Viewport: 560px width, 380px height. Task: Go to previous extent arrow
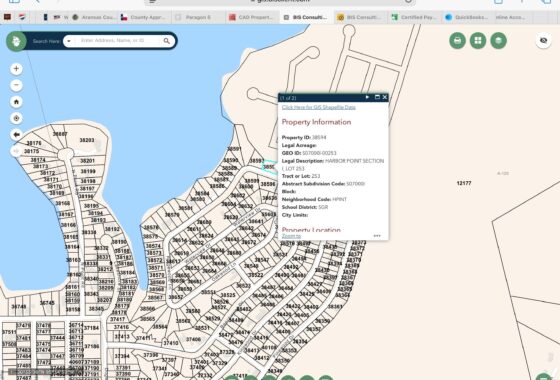(x=16, y=135)
